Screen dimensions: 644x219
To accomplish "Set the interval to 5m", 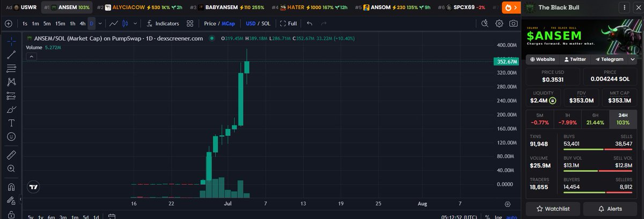I will point(47,24).
